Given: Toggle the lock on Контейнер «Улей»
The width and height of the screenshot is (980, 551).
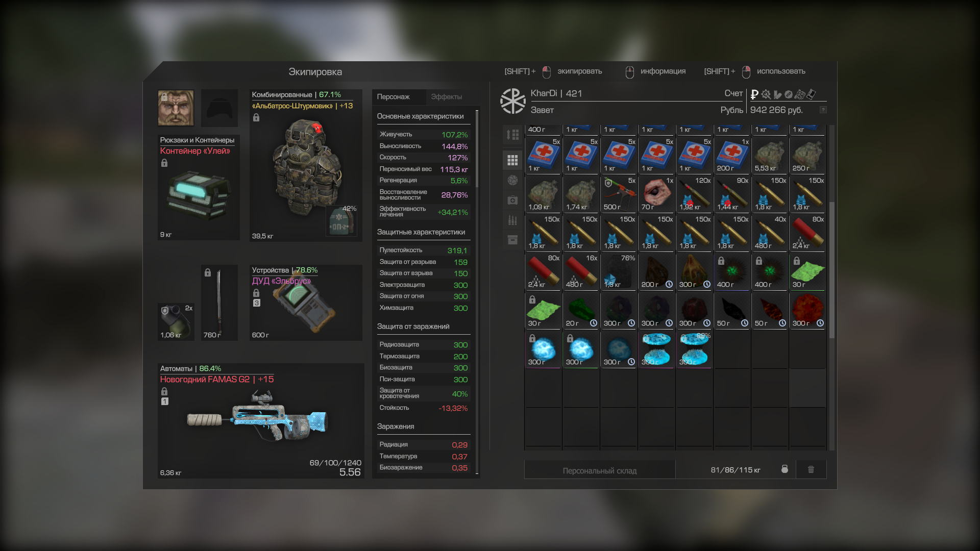Looking at the screenshot, I should (164, 163).
